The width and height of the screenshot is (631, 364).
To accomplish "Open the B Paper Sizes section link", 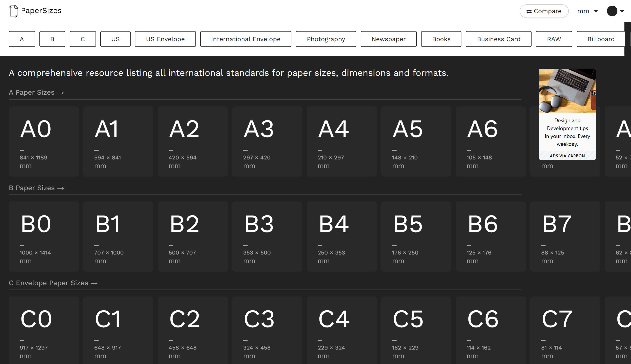I will (37, 188).
